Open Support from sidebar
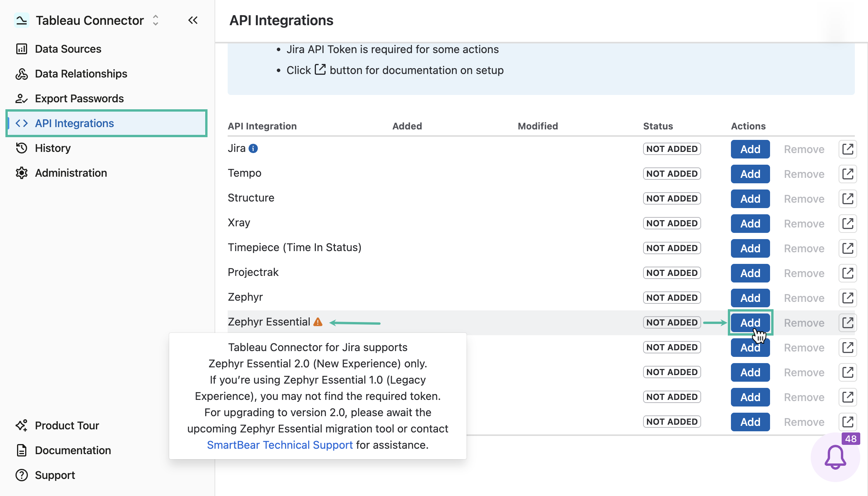Image resolution: width=868 pixels, height=496 pixels. pyautogui.click(x=106, y=475)
